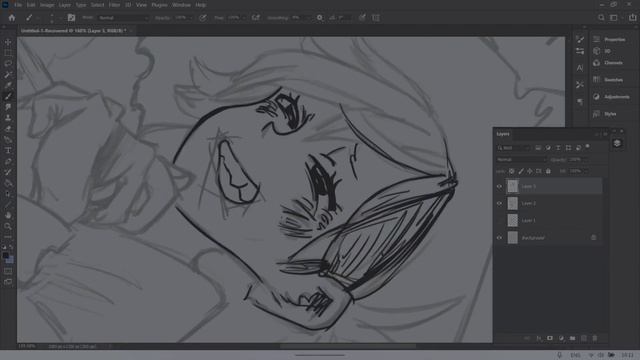Select the Clone Stamp tool
The image size is (640, 360).
point(8,118)
